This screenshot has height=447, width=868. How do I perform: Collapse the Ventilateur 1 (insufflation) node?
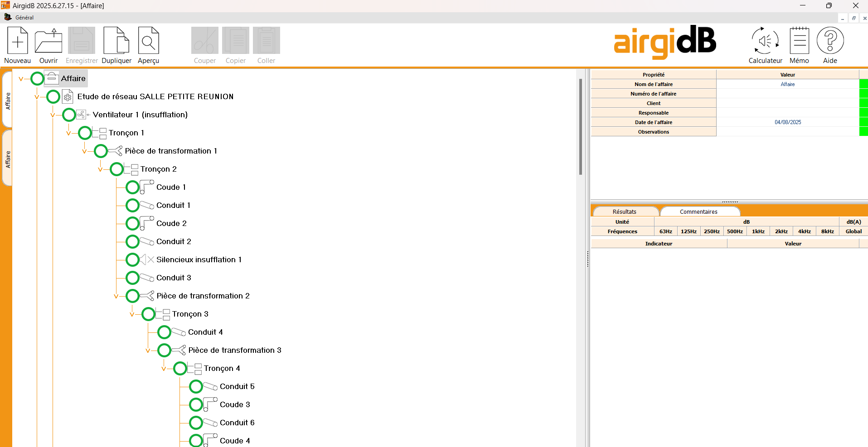coord(53,115)
